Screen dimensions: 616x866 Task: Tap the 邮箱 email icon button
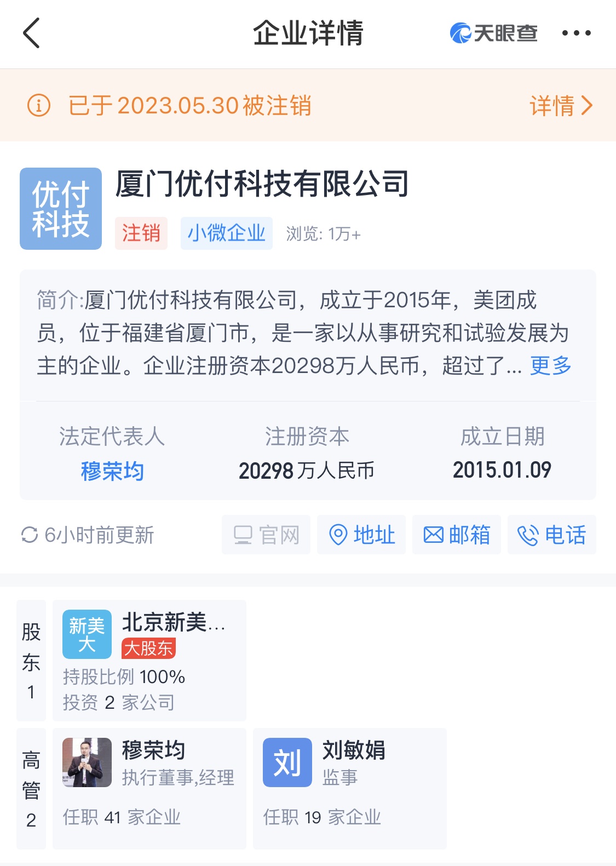click(457, 535)
